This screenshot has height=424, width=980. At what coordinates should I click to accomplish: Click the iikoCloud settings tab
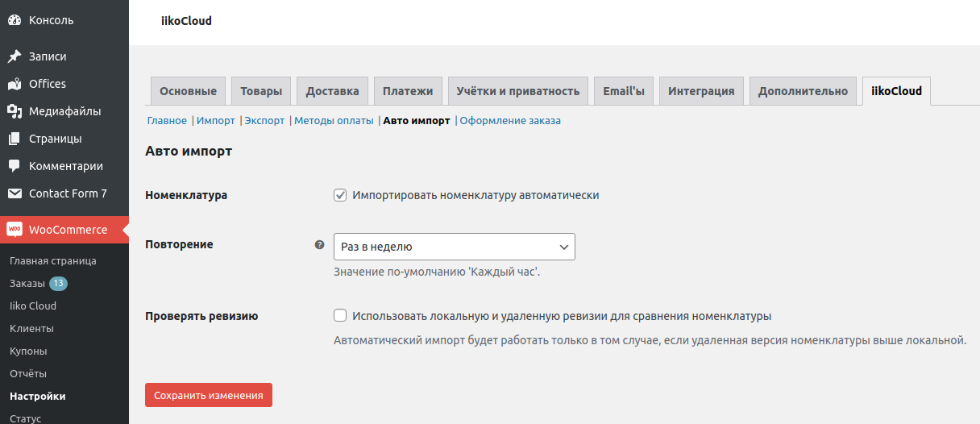coord(896,91)
